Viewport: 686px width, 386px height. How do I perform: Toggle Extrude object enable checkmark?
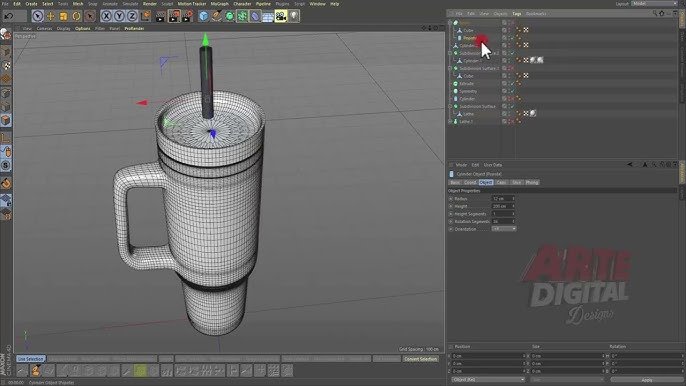click(513, 84)
